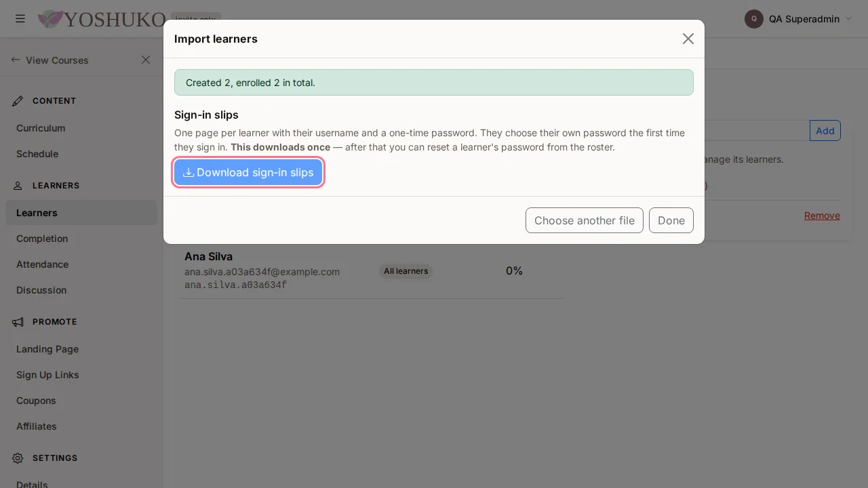
Task: Select Learners in the sidebar
Action: pos(81,213)
